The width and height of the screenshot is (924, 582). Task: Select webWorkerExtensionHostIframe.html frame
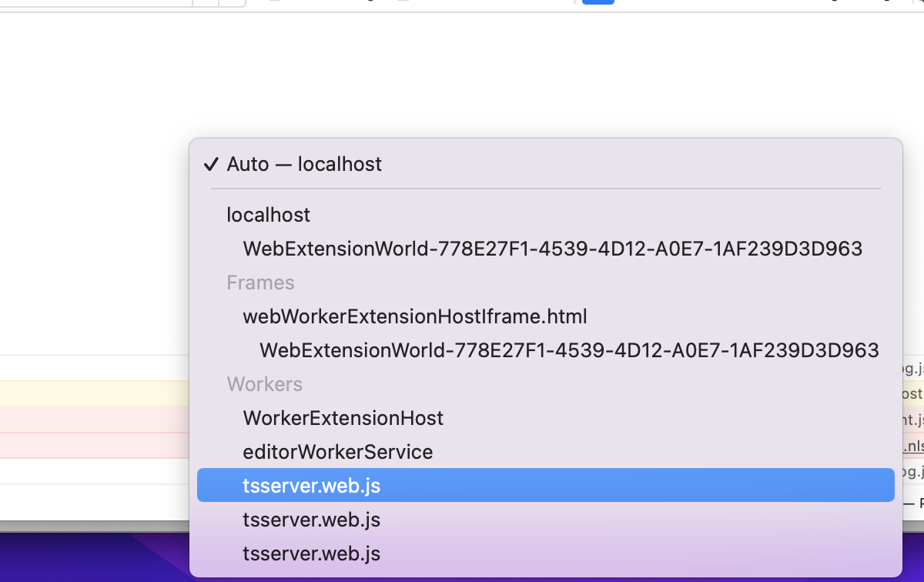pos(545,316)
